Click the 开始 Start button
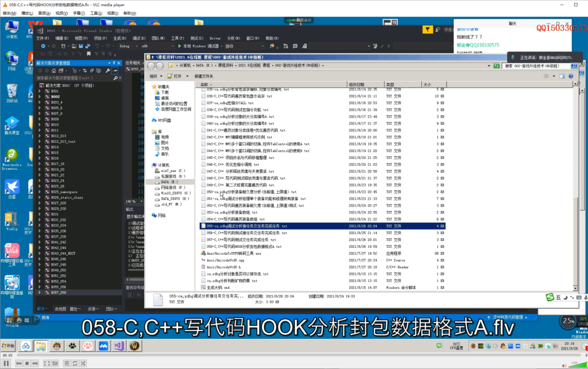Screen dimensions: 588x369 tap(8, 346)
